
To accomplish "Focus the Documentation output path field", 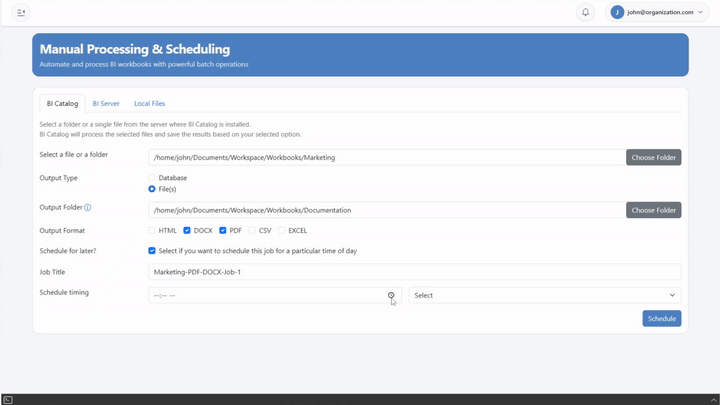I will point(387,210).
